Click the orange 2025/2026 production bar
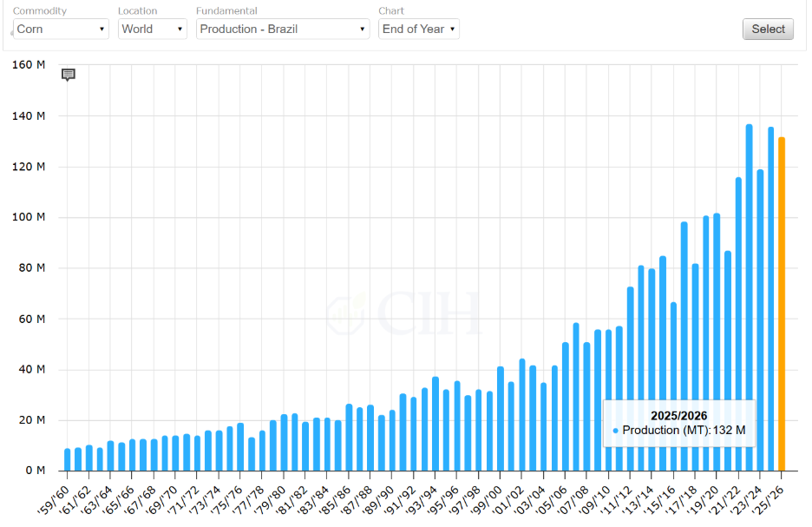 [x=781, y=304]
